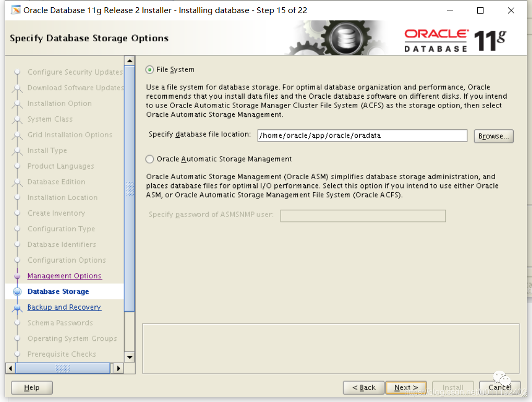Image resolution: width=532 pixels, height=402 pixels.
Task: Click the Database Identifiers step text
Action: 62,244
